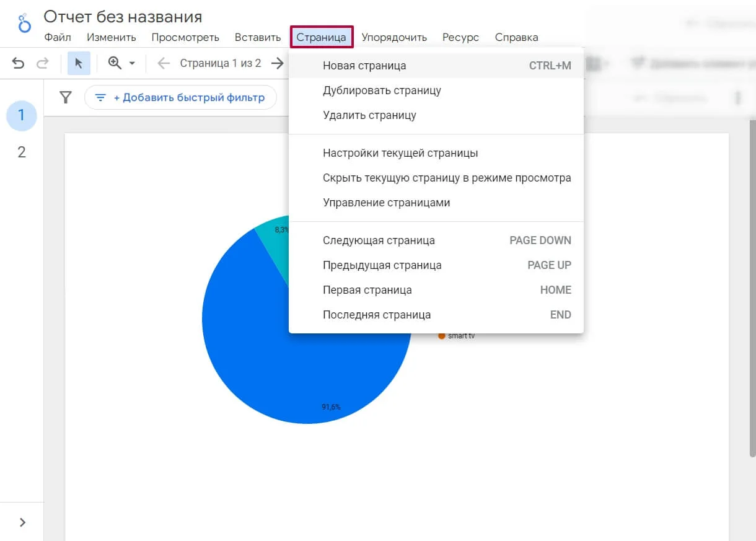Open the Справка menu

516,37
